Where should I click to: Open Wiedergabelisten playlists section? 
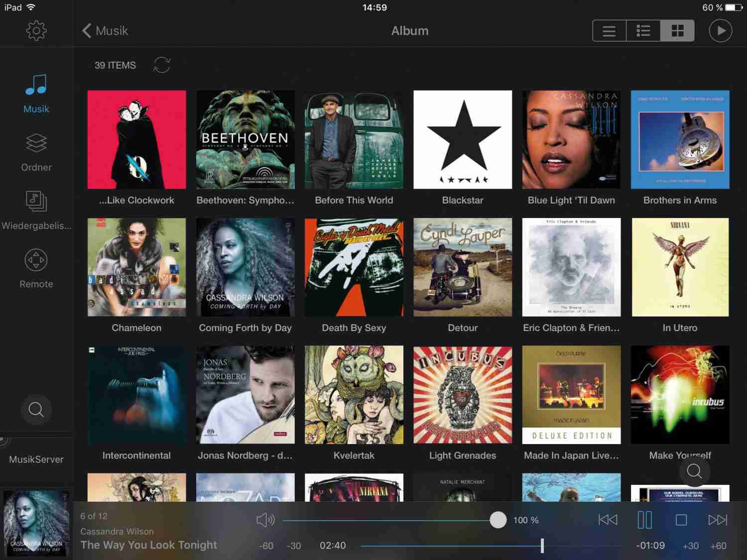(x=36, y=211)
